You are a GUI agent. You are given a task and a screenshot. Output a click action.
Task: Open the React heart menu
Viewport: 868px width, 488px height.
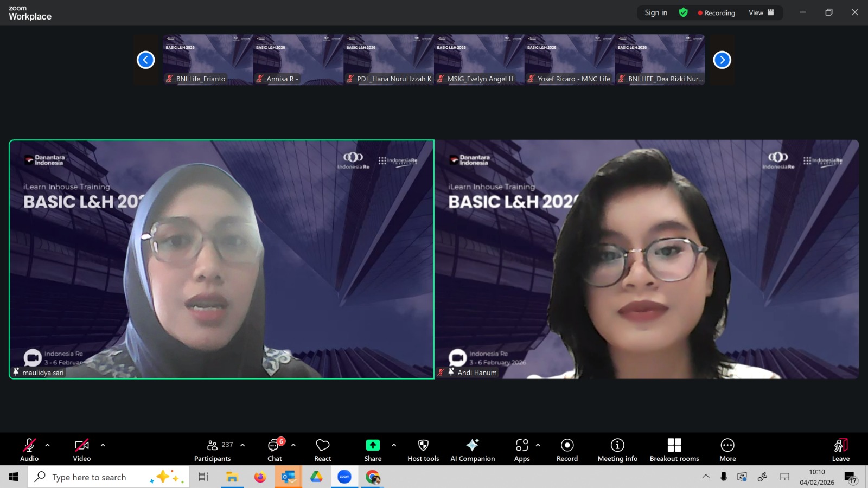pyautogui.click(x=322, y=450)
